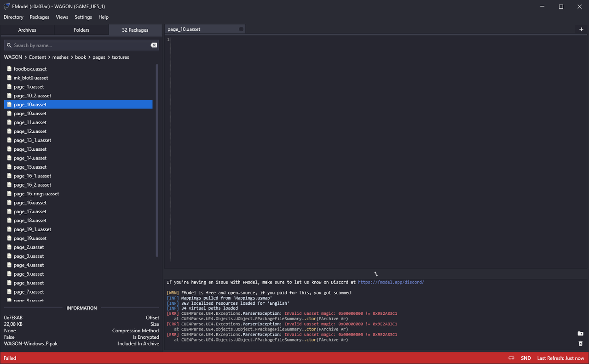The image size is (589, 364).
Task: Switch to the Archives tab
Action: [27, 30]
